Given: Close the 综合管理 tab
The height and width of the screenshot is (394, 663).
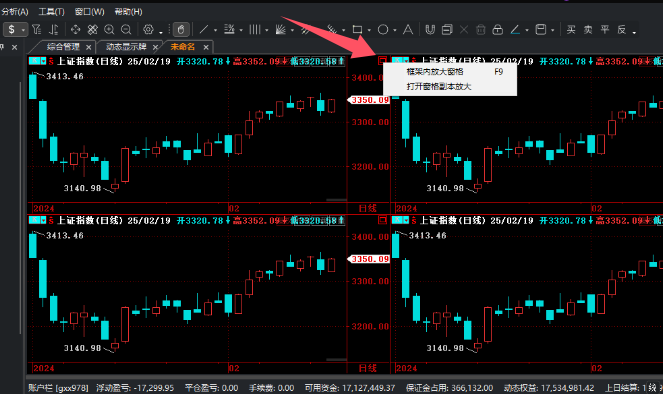Looking at the screenshot, I should (88, 47).
